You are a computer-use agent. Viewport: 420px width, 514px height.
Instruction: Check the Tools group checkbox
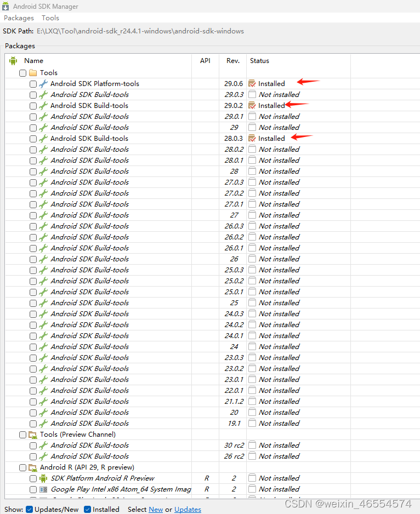[22, 73]
